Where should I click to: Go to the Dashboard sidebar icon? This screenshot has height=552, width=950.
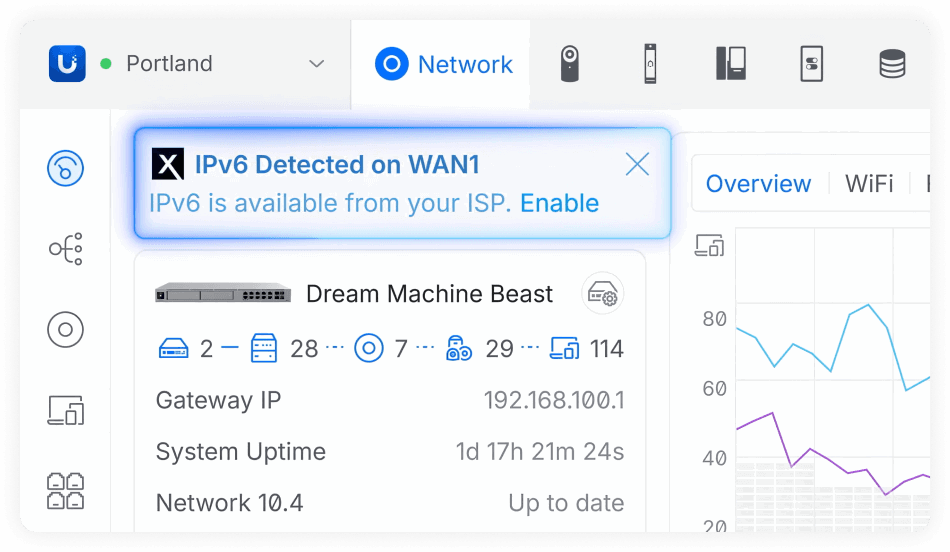pyautogui.click(x=65, y=168)
